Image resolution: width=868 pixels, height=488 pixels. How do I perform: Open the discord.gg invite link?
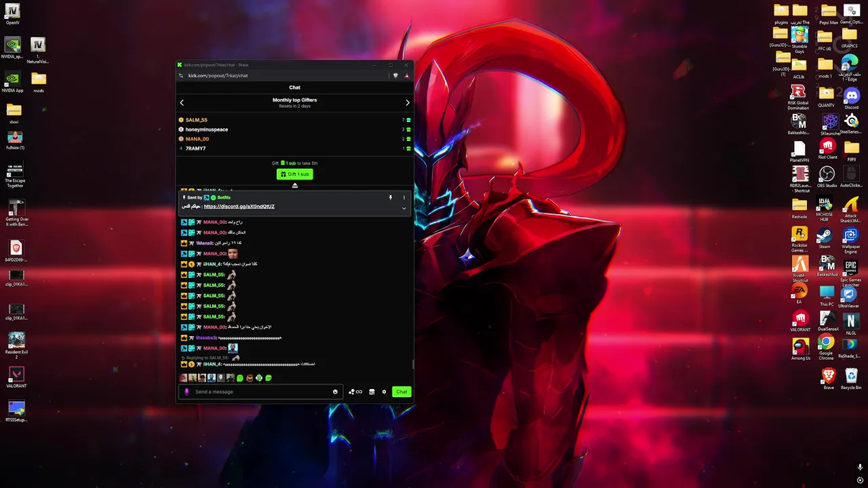[x=239, y=206]
